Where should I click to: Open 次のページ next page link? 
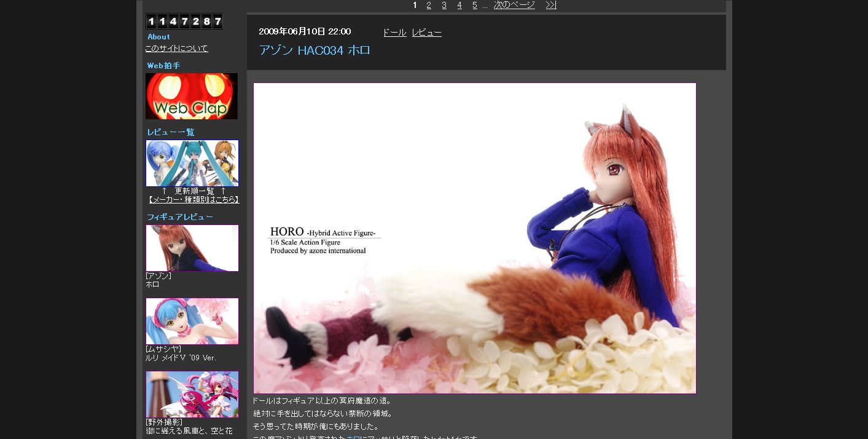click(x=514, y=5)
